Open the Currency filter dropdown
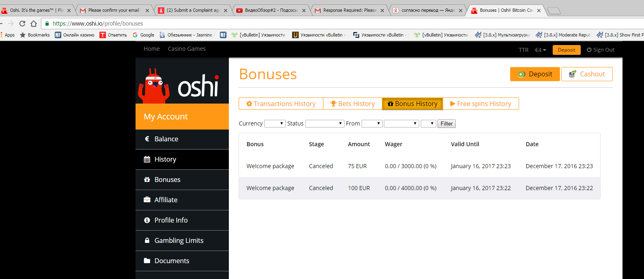The image size is (644, 279). (x=275, y=123)
